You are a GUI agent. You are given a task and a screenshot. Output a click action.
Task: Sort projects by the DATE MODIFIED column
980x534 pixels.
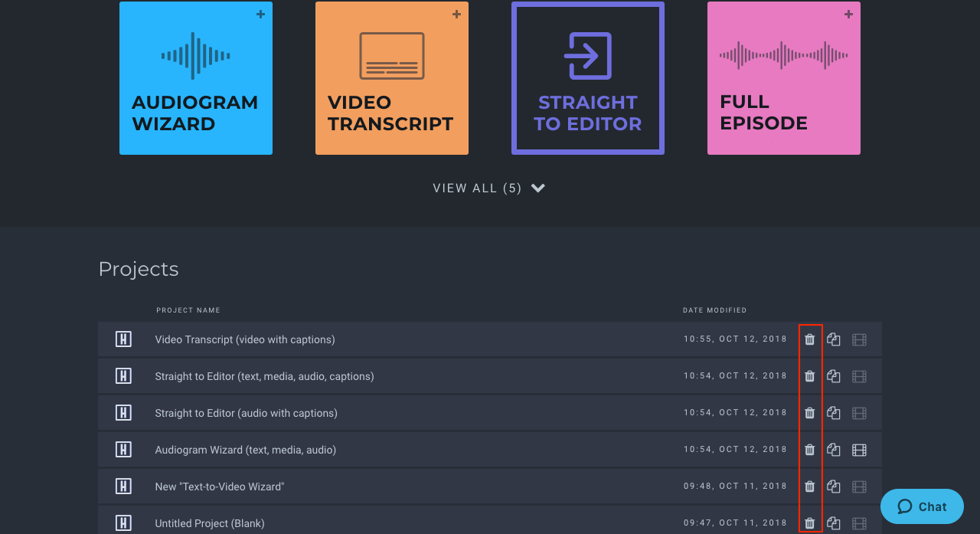[714, 310]
